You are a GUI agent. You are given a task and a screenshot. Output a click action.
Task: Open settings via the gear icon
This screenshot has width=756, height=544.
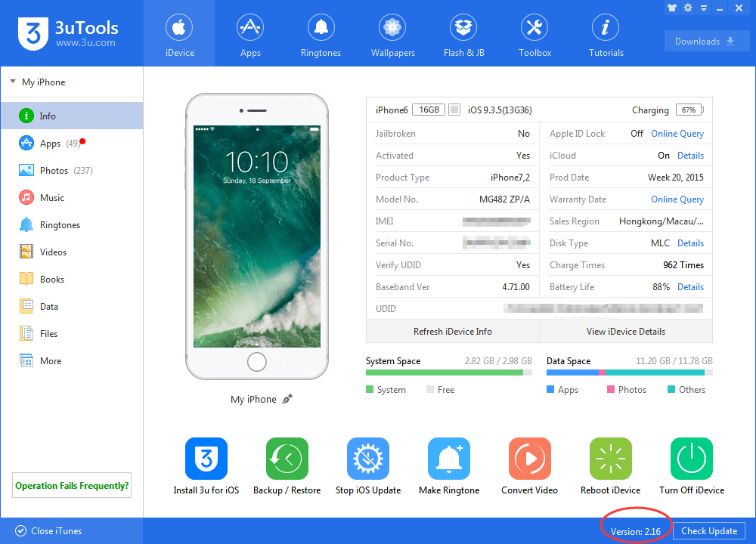687,8
